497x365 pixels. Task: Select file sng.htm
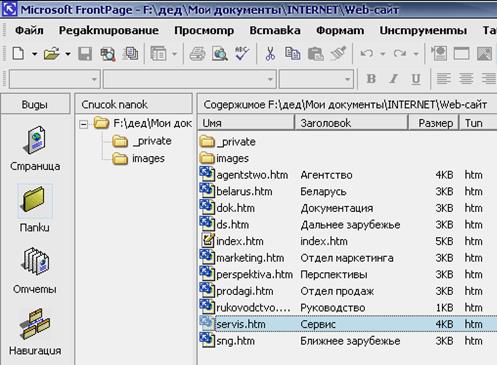click(x=227, y=341)
